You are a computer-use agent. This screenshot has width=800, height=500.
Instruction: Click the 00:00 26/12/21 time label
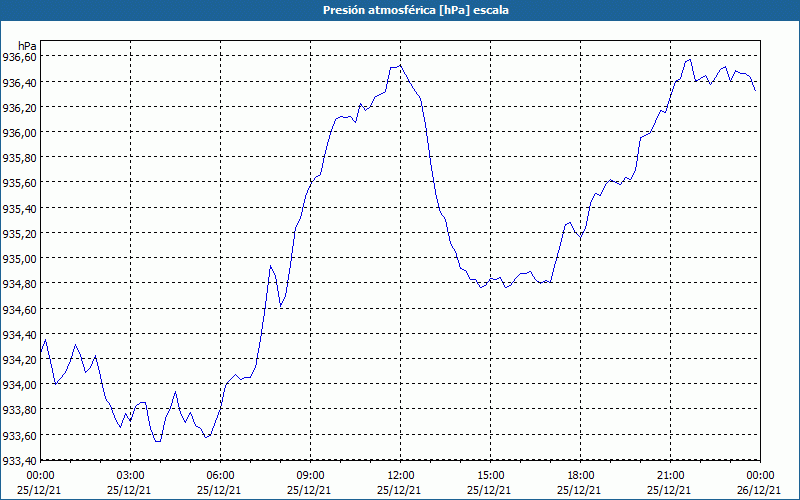pyautogui.click(x=759, y=483)
